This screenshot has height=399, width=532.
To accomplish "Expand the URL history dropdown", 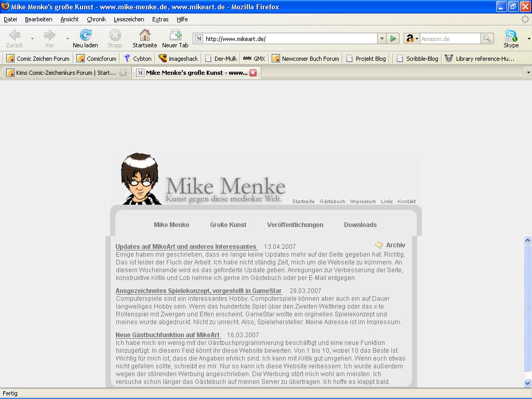I will (382, 38).
